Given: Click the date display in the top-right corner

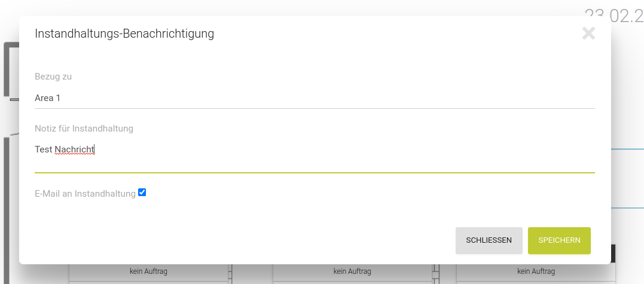Looking at the screenshot, I should click(614, 14).
